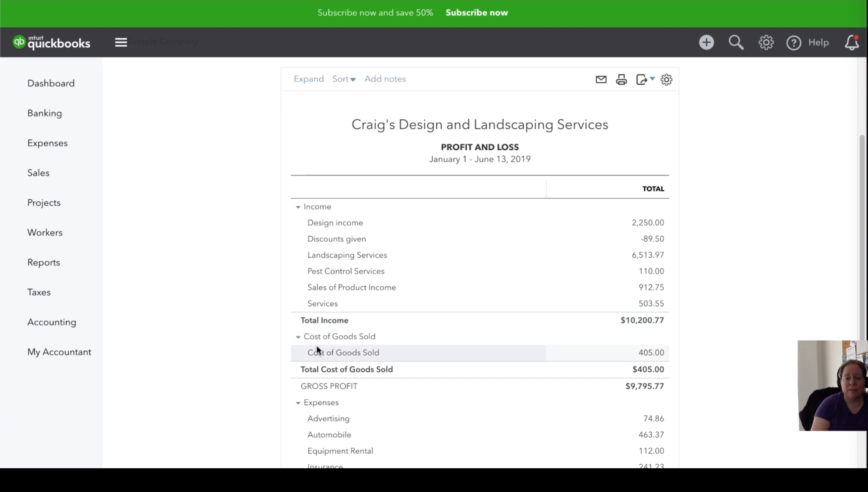This screenshot has width=868, height=492.
Task: Open Reports in the sidebar
Action: point(44,263)
